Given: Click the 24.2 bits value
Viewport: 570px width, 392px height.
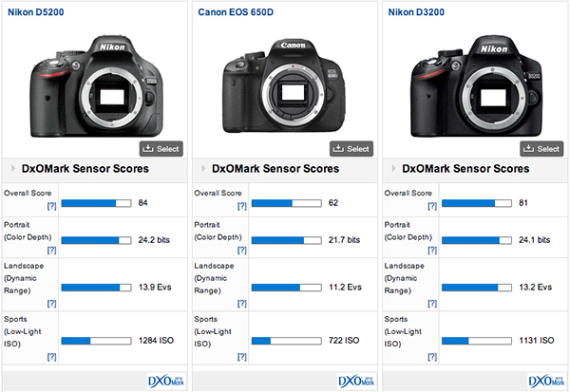Looking at the screenshot, I should click(154, 240).
